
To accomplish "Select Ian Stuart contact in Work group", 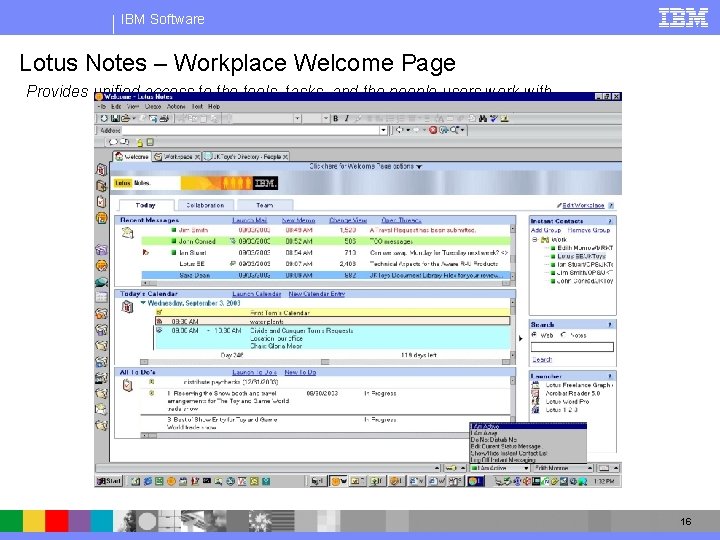I will coord(585,264).
